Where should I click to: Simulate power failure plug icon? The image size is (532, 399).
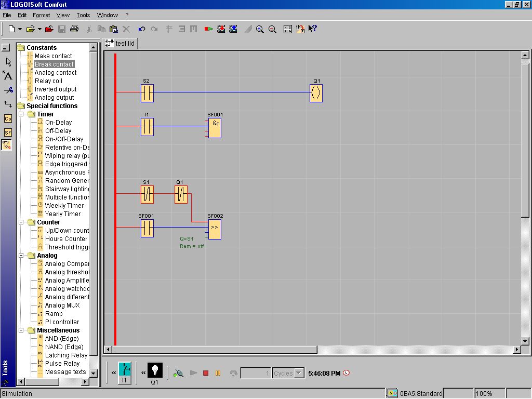[179, 373]
